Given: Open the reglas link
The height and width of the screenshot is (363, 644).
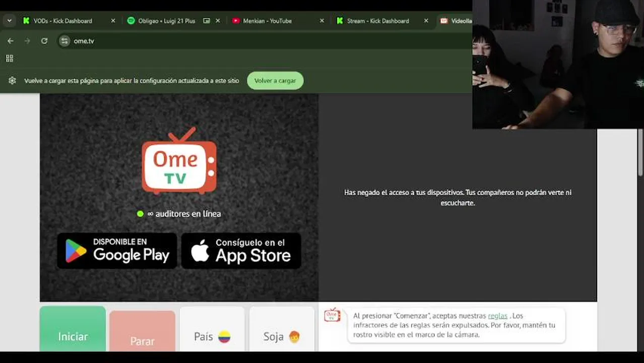Looking at the screenshot, I should (497, 316).
